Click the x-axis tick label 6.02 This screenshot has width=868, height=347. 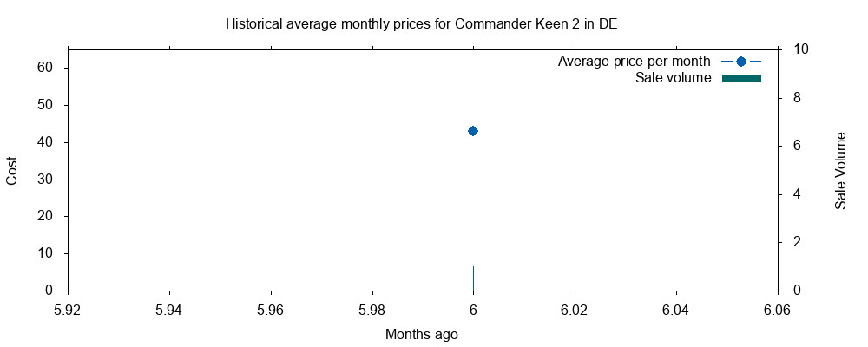[575, 309]
